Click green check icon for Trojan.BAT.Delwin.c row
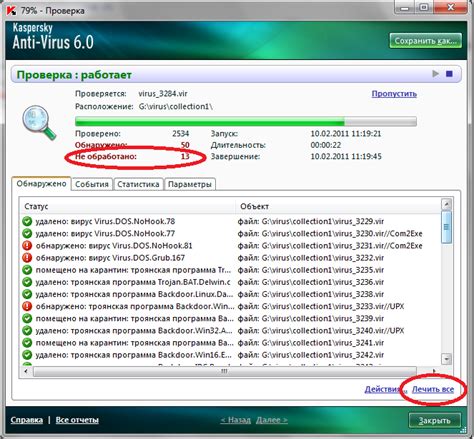Screen dimensions: 474x439 coord(27,282)
